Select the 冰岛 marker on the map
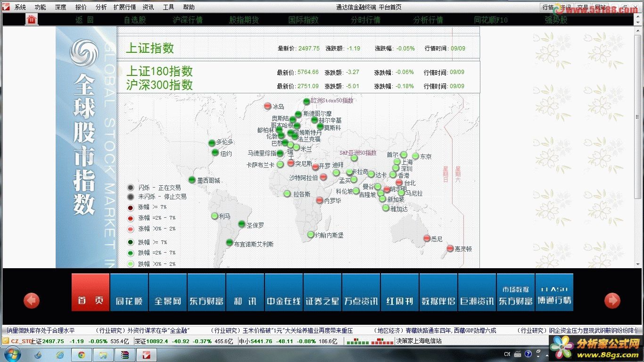 (268, 106)
